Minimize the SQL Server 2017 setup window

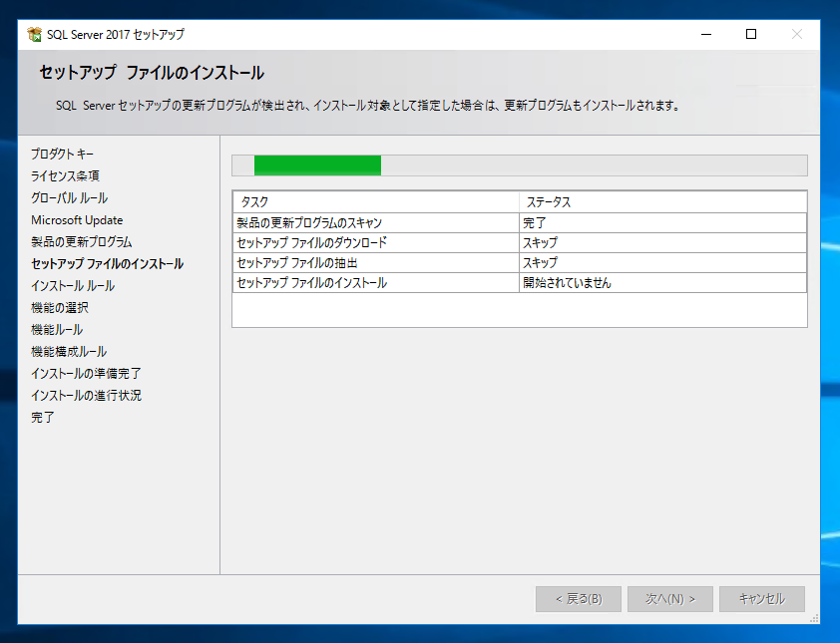706,34
